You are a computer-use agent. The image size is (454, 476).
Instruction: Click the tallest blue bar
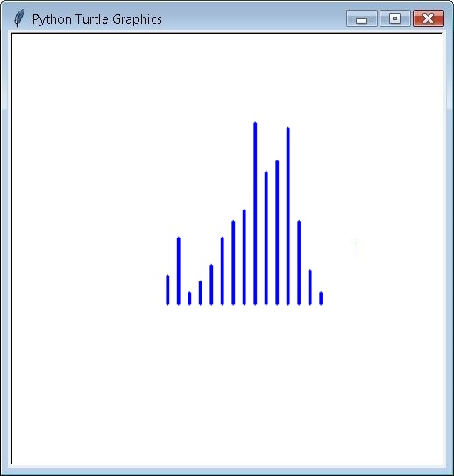pyautogui.click(x=255, y=213)
